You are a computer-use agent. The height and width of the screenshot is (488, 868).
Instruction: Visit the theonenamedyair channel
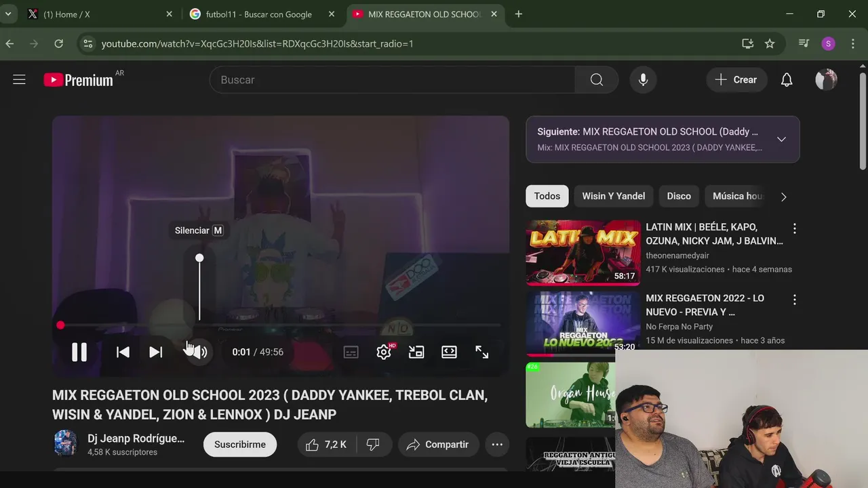pos(677,255)
